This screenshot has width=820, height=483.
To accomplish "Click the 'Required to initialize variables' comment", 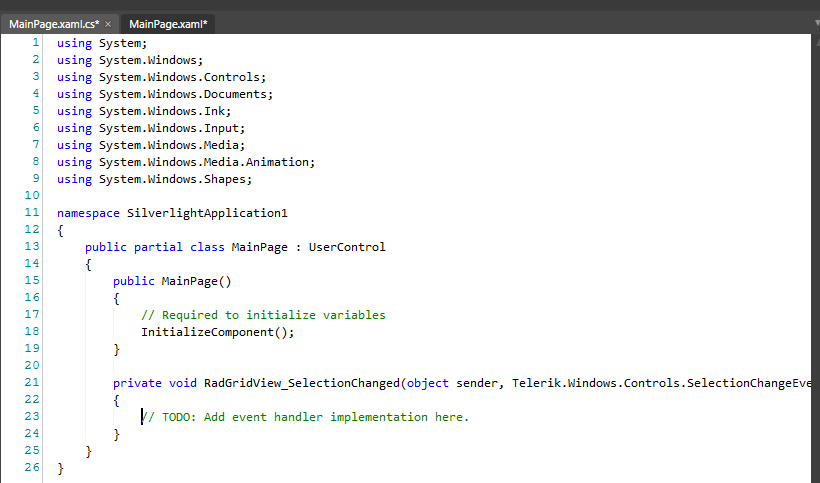I will pyautogui.click(x=263, y=315).
